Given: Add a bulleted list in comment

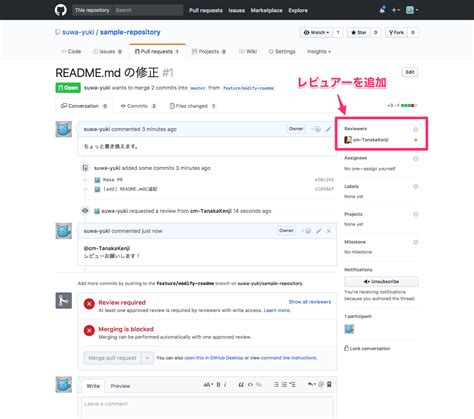Looking at the screenshot, I should pyautogui.click(x=276, y=384).
